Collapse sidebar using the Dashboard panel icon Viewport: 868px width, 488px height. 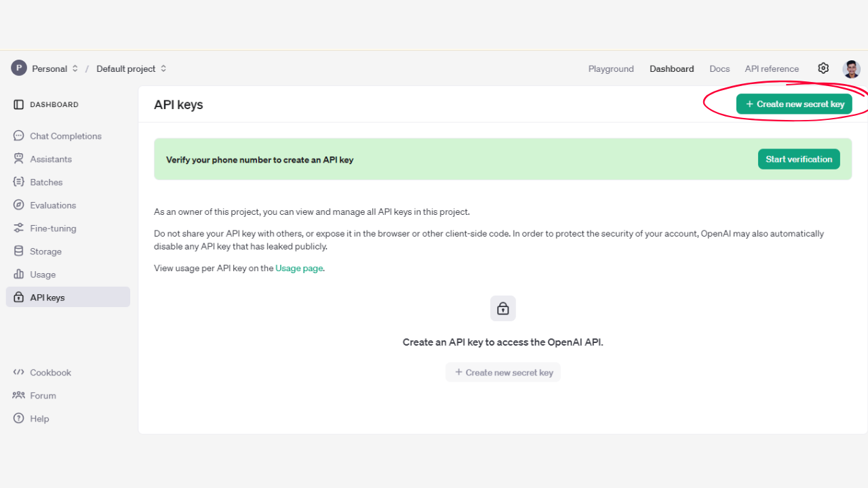[18, 104]
